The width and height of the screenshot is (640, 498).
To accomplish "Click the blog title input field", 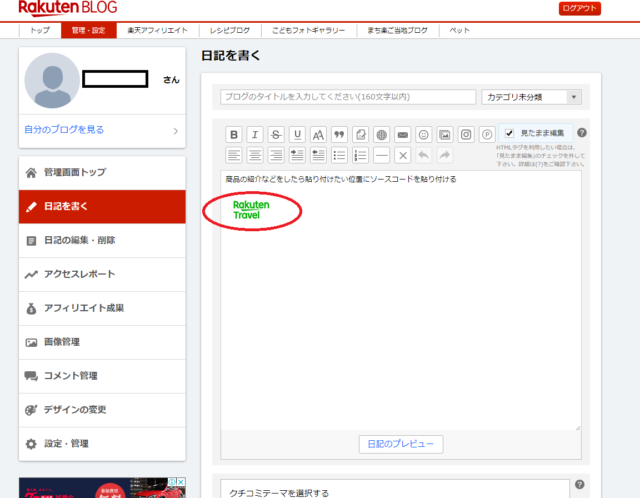I will 348,97.
